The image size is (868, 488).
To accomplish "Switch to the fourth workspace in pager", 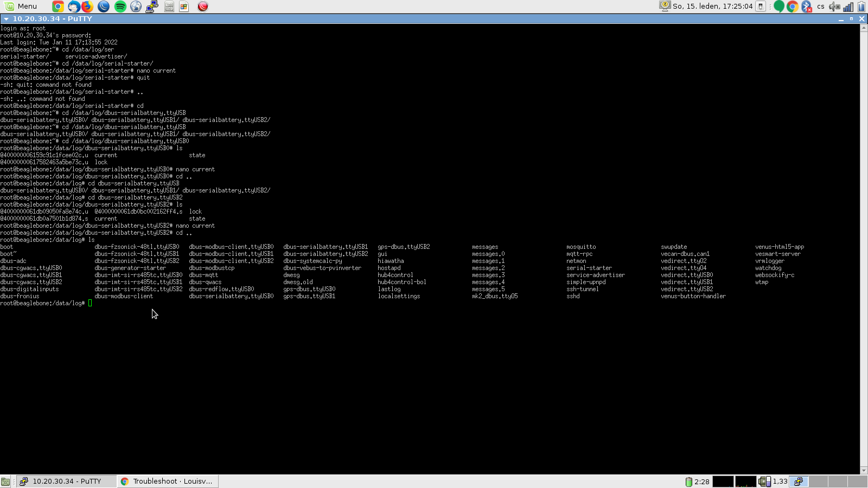I will coord(857,481).
